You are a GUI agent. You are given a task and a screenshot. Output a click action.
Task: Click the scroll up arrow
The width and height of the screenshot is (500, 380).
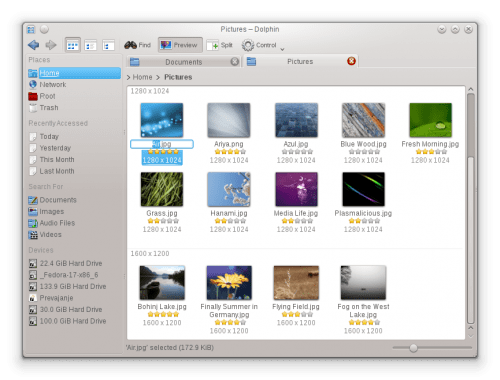(x=470, y=89)
